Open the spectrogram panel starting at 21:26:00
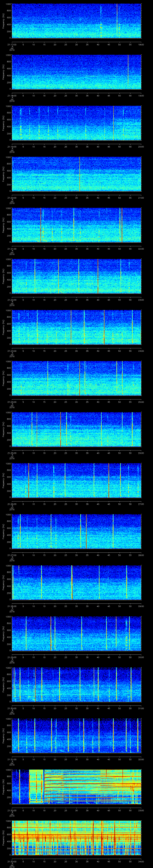Screen dimensions: 153x868 [76, 481]
